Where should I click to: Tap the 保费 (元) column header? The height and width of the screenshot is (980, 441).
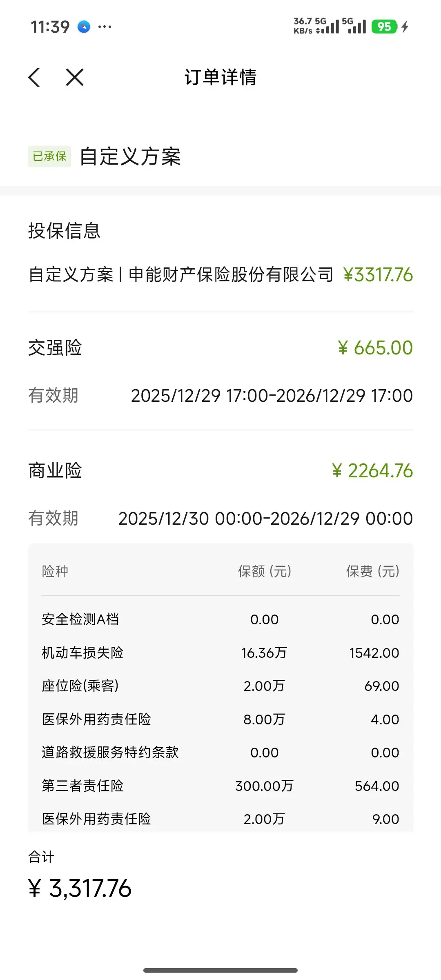(372, 571)
